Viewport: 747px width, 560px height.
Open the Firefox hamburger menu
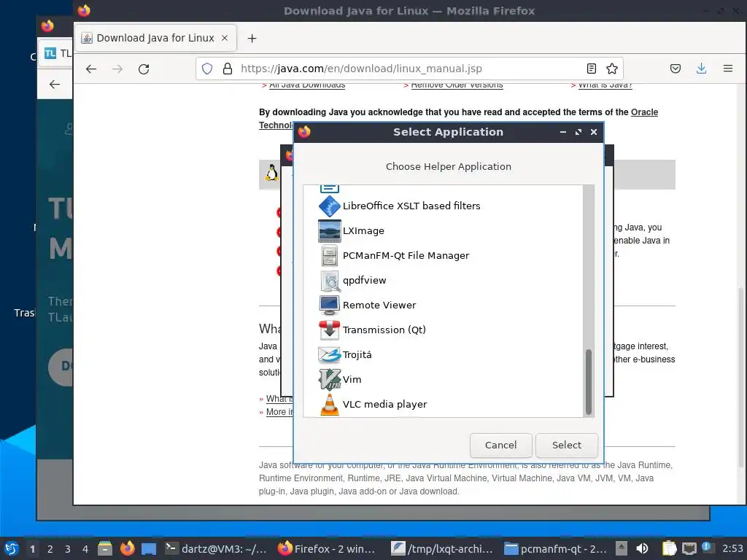[728, 69]
